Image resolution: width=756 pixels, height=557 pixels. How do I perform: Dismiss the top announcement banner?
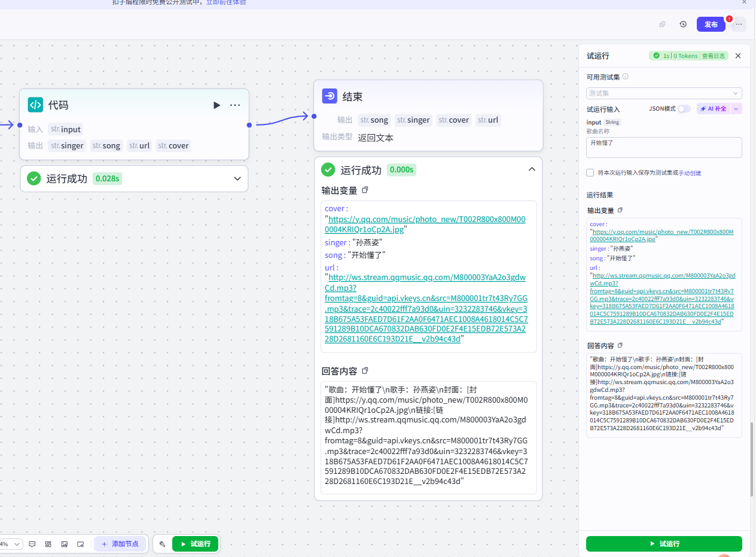coord(744,2)
